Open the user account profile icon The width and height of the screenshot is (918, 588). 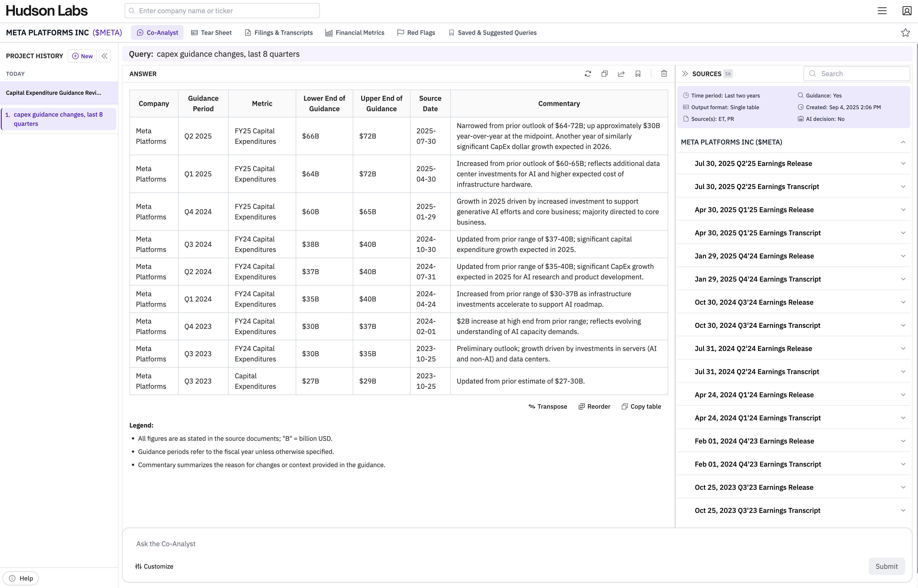907,11
